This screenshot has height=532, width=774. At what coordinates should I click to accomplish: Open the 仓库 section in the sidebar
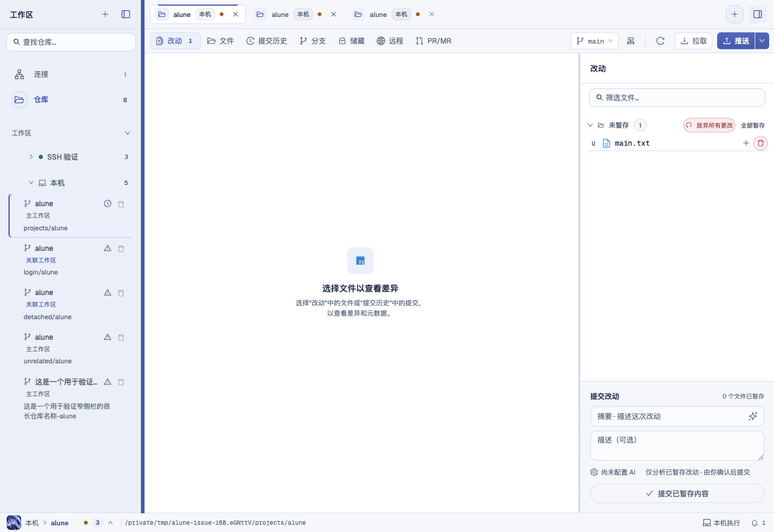tap(71, 100)
